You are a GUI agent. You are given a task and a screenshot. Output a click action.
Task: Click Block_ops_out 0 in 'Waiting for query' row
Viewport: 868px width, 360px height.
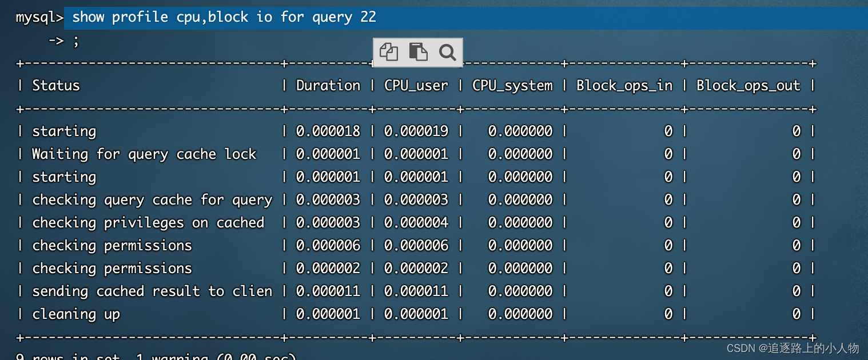click(797, 154)
